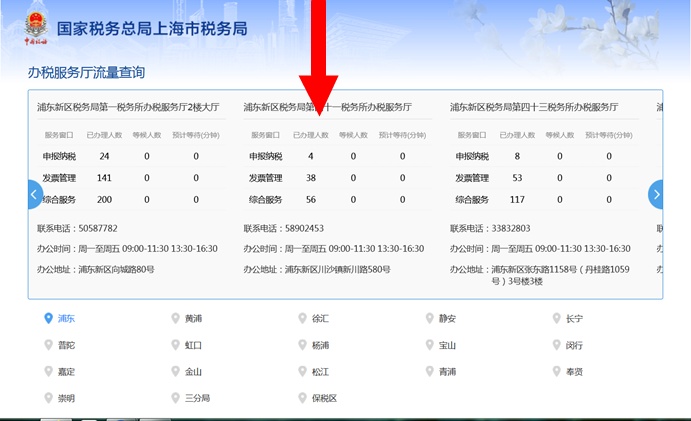The height and width of the screenshot is (421, 691).
Task: Select the 松江 district
Action: click(x=320, y=372)
